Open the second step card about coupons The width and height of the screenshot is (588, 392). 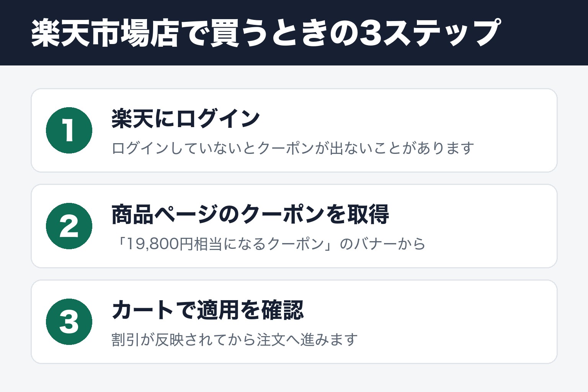point(294,226)
